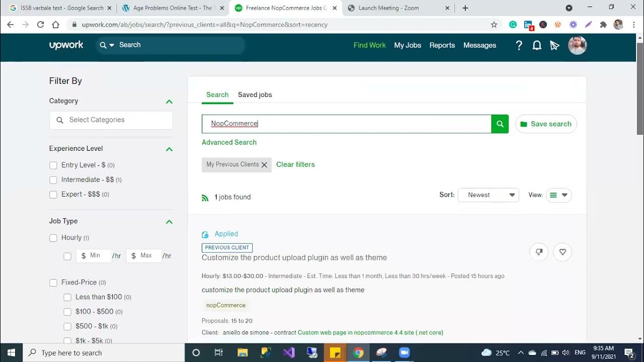
Task: Click the Upwork logo
Action: [x=66, y=45]
